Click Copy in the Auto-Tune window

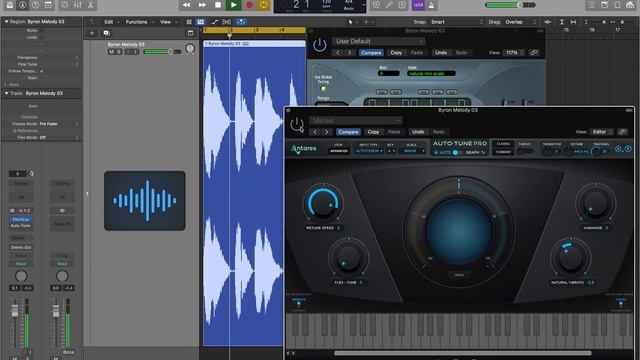(x=373, y=132)
